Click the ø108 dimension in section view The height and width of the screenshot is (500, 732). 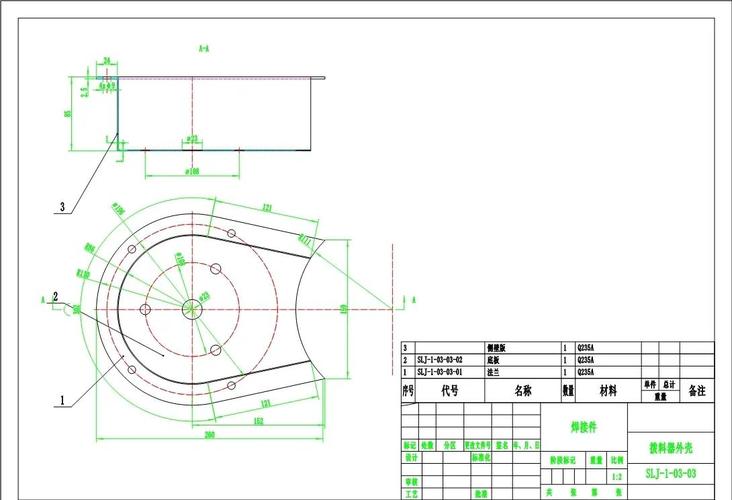click(x=192, y=171)
